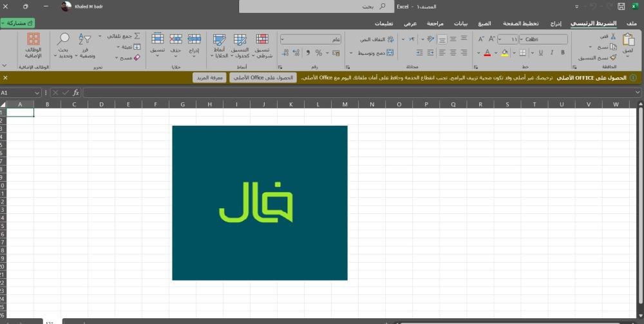Click the Insert cells (إدراج) icon
This screenshot has width=644, height=324.
(194, 39)
